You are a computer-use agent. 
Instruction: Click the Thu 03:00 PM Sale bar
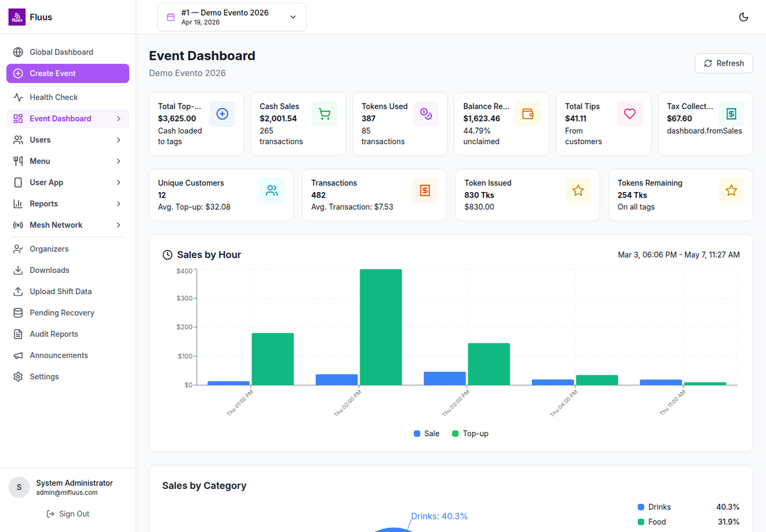click(445, 379)
